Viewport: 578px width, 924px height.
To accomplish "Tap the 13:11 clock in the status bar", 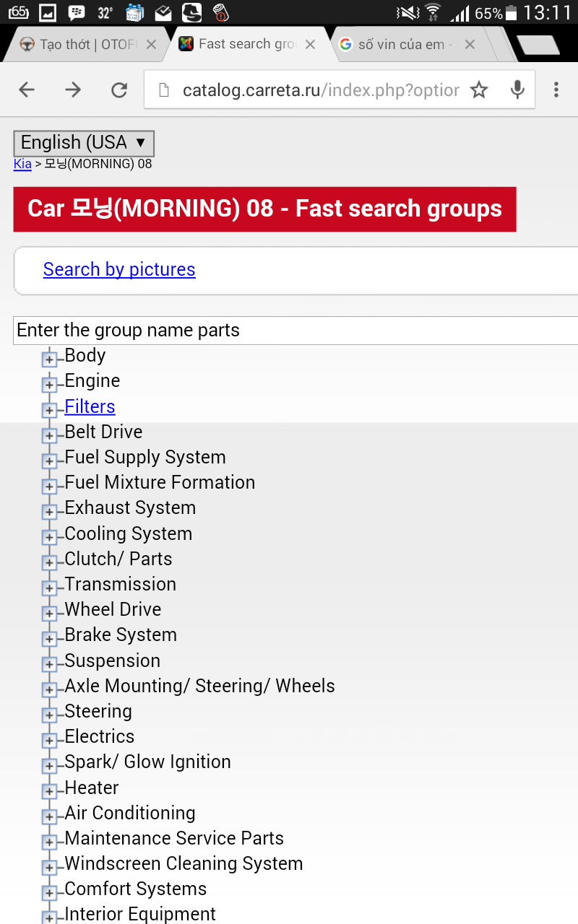I will click(x=548, y=12).
